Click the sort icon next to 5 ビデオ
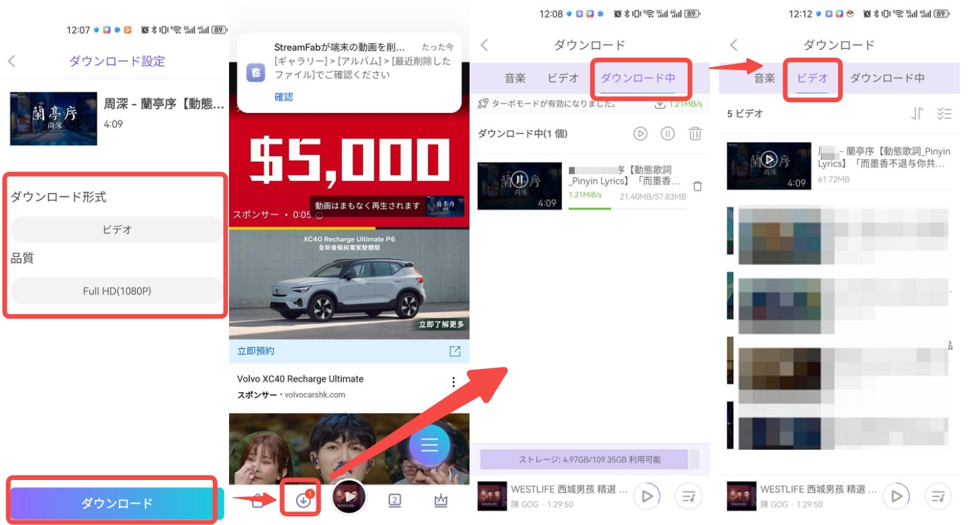The image size is (980, 525). click(917, 114)
